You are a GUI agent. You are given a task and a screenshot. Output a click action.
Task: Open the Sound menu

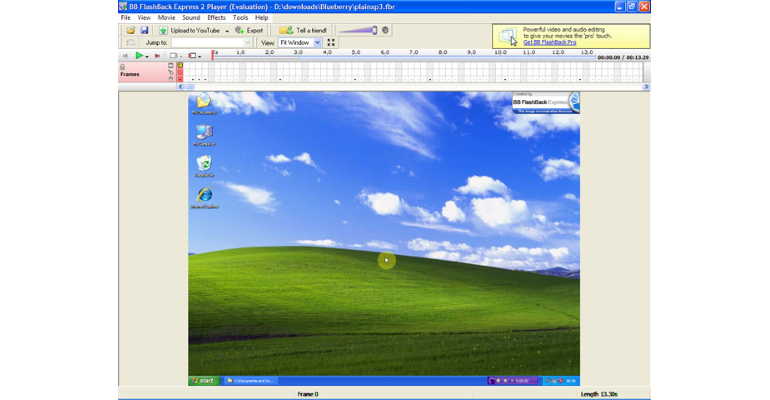coord(191,18)
